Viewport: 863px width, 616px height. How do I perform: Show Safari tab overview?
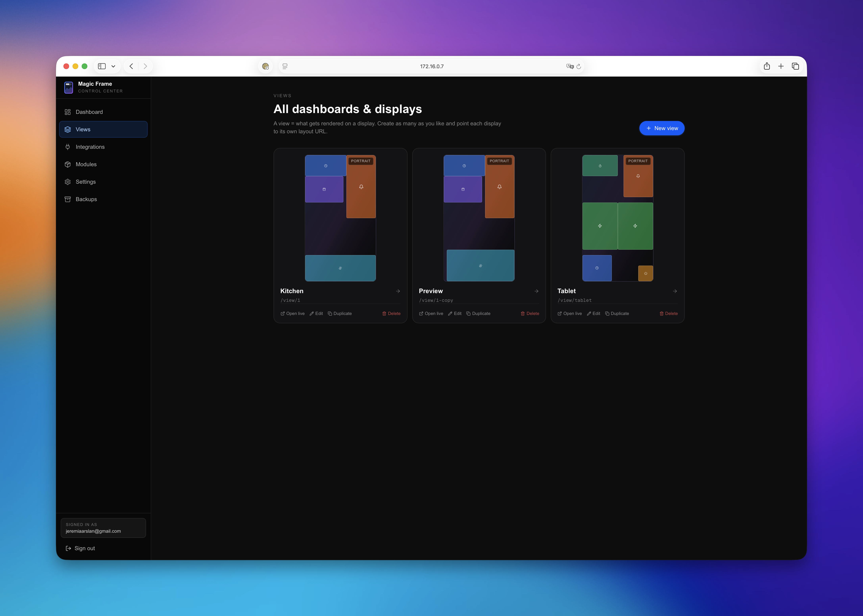[796, 66]
